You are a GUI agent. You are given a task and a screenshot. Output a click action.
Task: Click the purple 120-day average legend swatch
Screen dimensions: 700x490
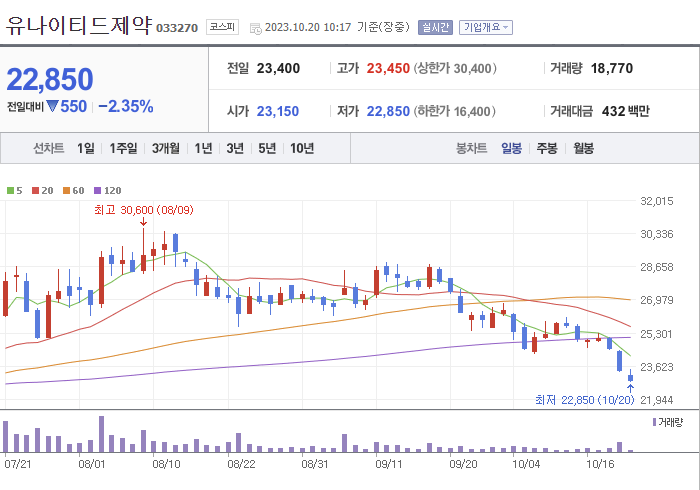tap(98, 191)
